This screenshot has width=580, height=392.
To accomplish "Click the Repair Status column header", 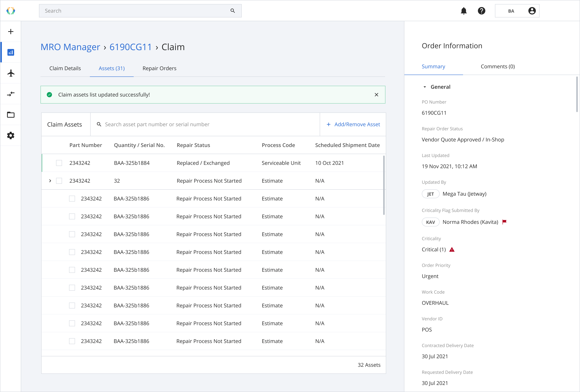I will (193, 145).
